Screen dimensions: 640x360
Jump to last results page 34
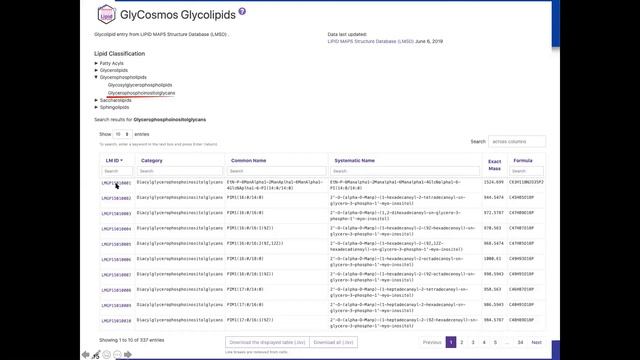[520, 342]
